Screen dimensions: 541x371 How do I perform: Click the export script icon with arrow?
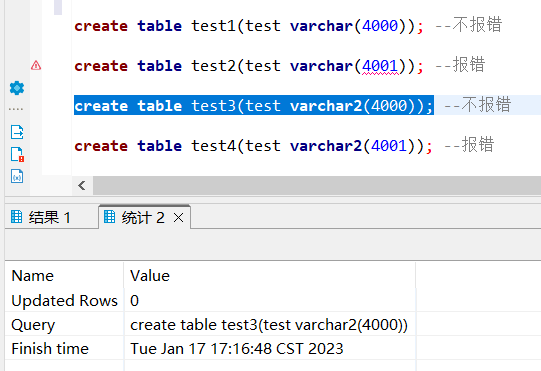[x=17, y=132]
